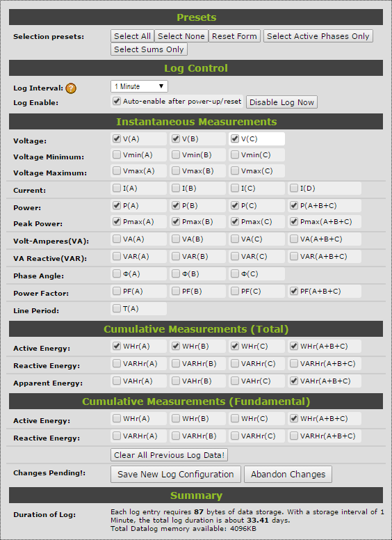Check the PF(C) power factor checkbox
This screenshot has width=392, height=540.
point(235,291)
